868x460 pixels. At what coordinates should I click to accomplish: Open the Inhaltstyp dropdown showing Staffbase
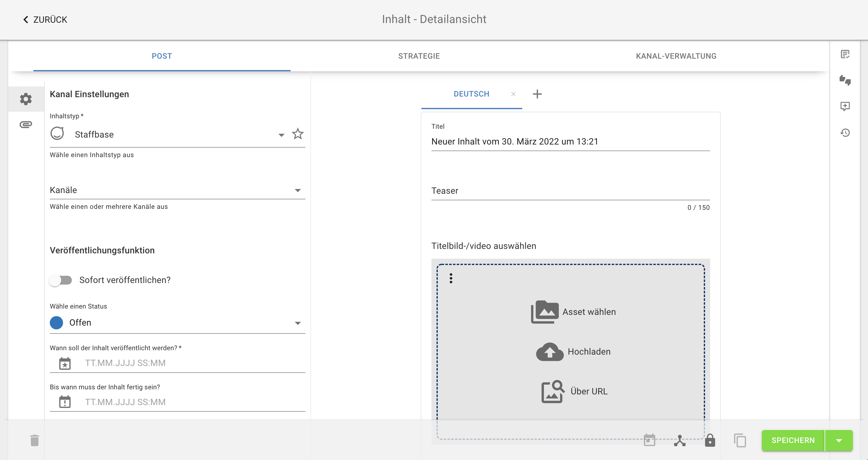click(281, 134)
